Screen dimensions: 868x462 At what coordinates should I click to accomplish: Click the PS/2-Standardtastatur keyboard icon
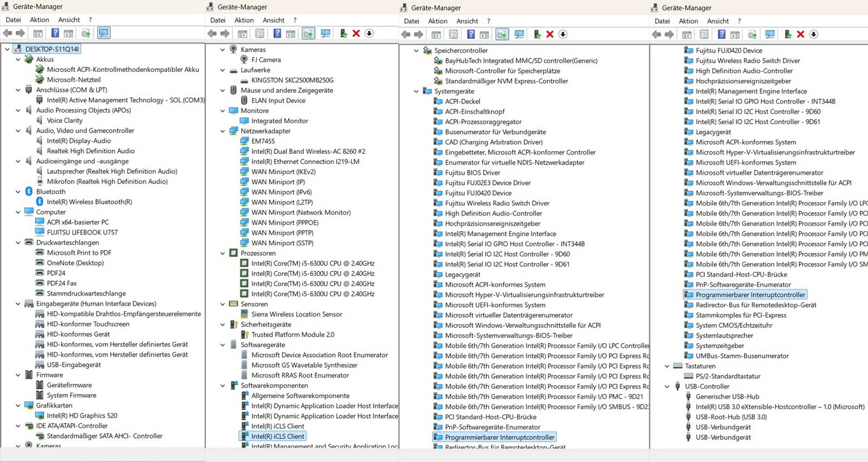[x=688, y=376]
